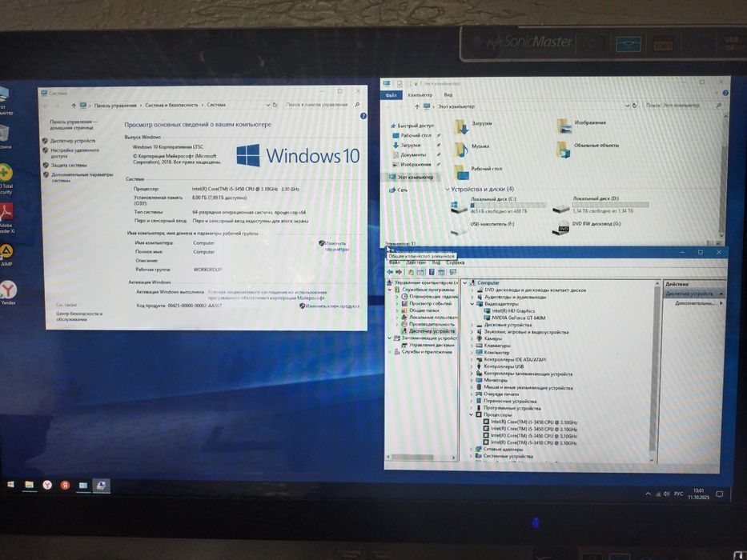The image size is (747, 560).
Task: Select NVIDIA GeForce GT 640M device
Action: (515, 318)
